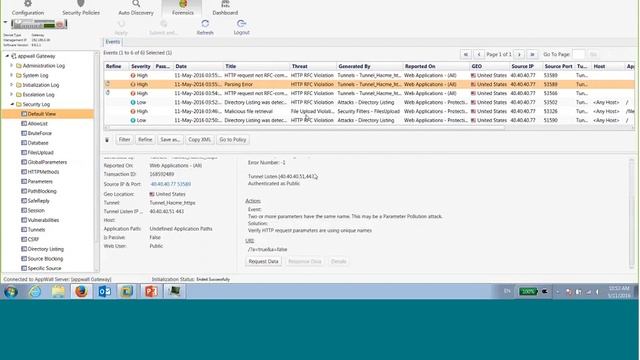This screenshot has width=640, height=360.
Task: Open the CSRF view icon
Action: 24,239
